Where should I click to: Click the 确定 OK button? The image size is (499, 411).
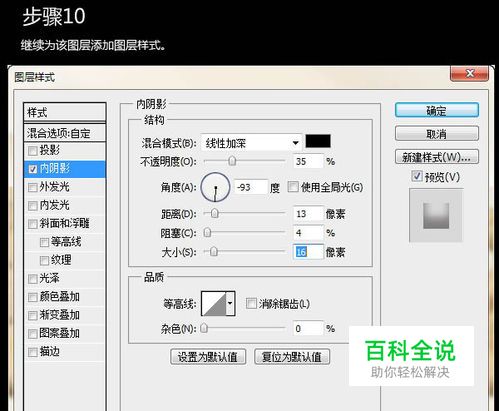437,110
